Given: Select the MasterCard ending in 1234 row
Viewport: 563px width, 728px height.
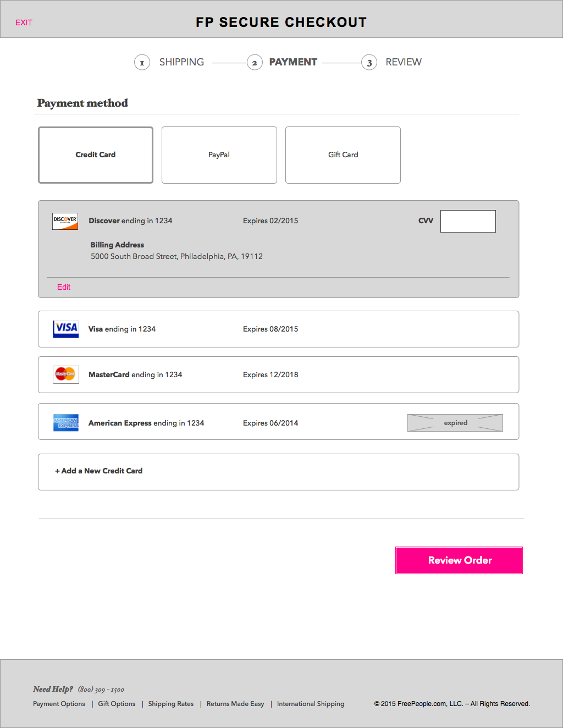Looking at the screenshot, I should 278,374.
